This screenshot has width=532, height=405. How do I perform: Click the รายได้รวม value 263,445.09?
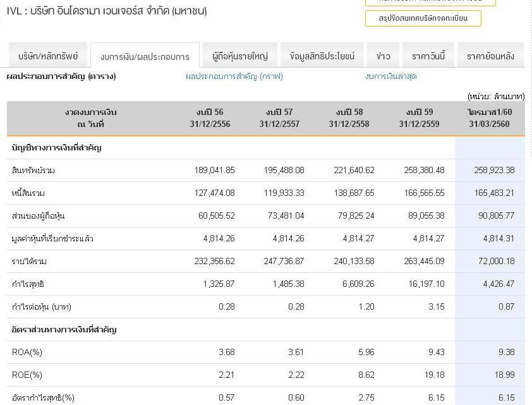tap(423, 262)
